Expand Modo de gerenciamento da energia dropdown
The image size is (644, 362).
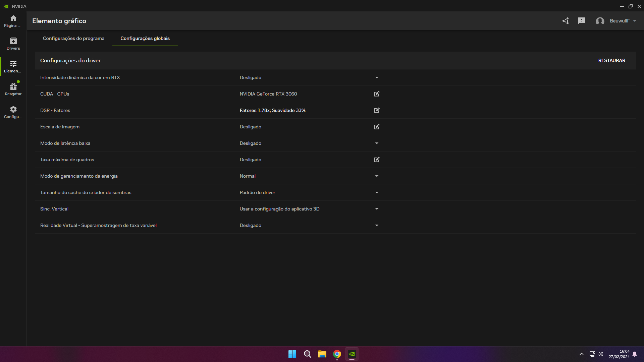pyautogui.click(x=377, y=176)
